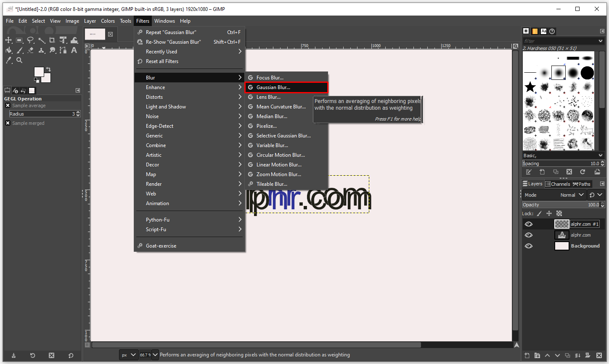
Task: Hide the Background layer
Action: pos(529,246)
